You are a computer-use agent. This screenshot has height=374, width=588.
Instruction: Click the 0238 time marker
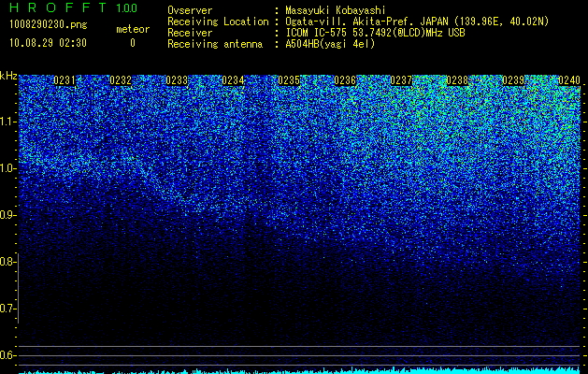point(457,80)
